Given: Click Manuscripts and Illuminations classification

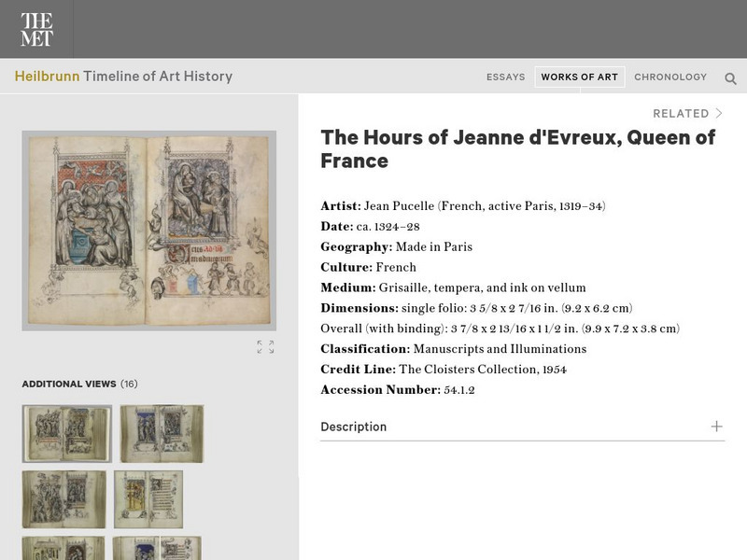Looking at the screenshot, I should point(500,349).
